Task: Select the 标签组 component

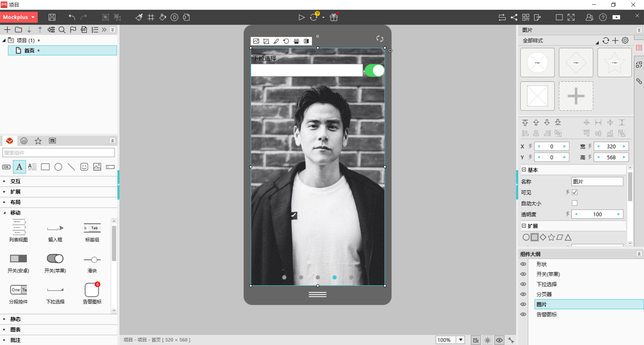Action: coord(92,232)
